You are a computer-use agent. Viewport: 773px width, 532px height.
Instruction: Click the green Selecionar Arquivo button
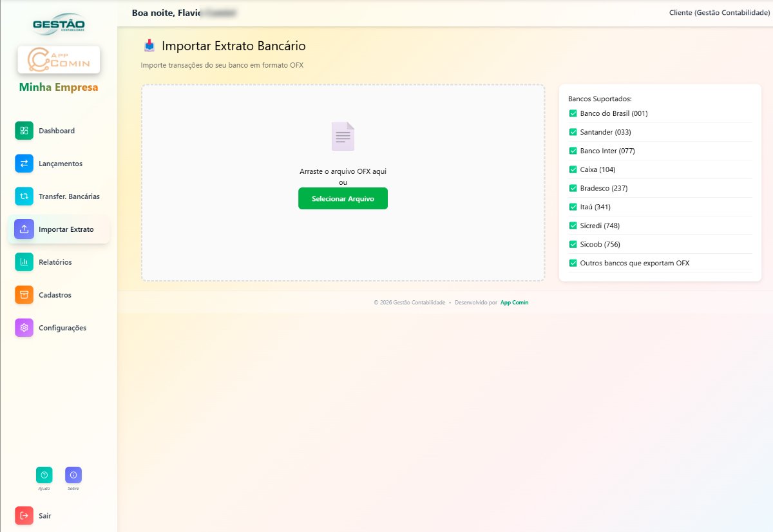[x=343, y=199]
